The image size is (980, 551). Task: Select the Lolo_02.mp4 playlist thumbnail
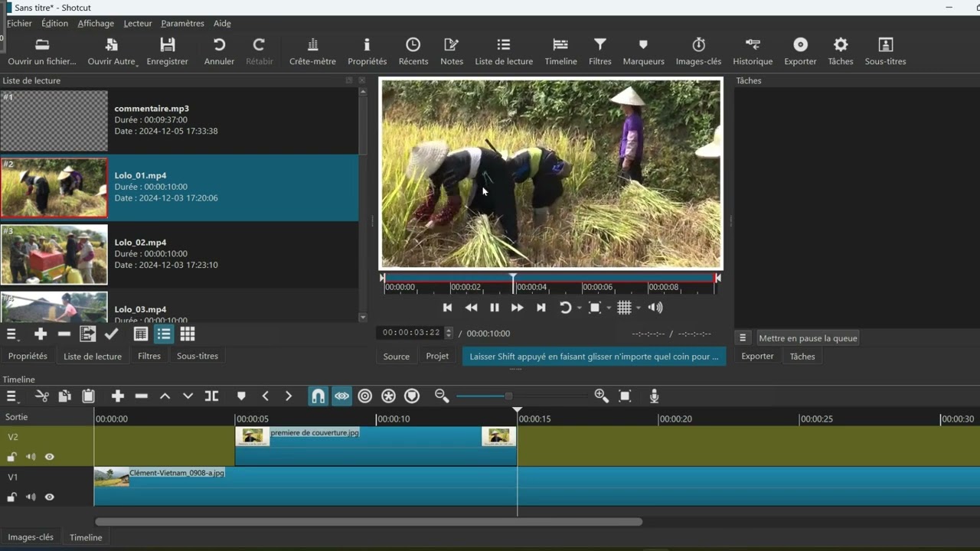[54, 254]
